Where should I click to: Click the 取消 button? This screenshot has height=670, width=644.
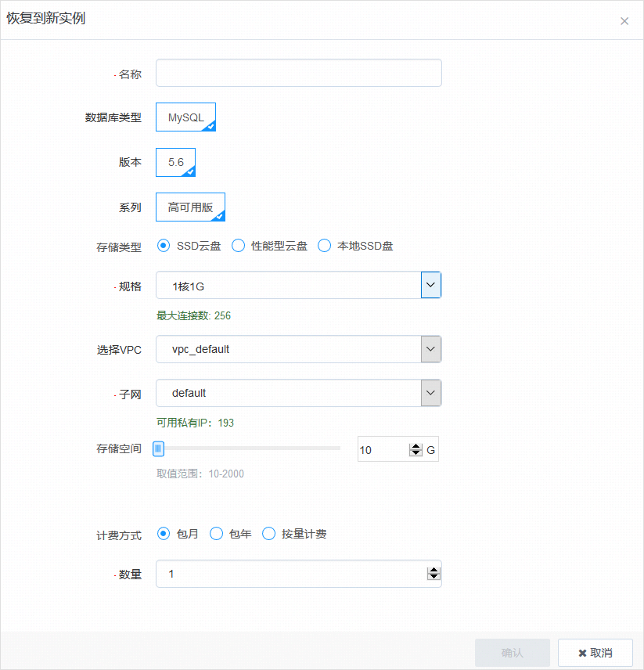tap(595, 653)
